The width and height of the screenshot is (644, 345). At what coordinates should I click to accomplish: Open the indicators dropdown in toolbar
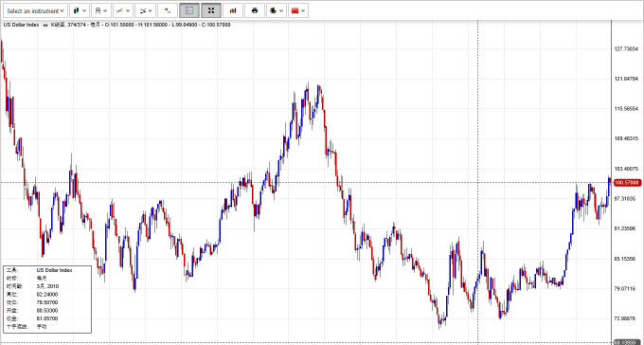pos(146,11)
